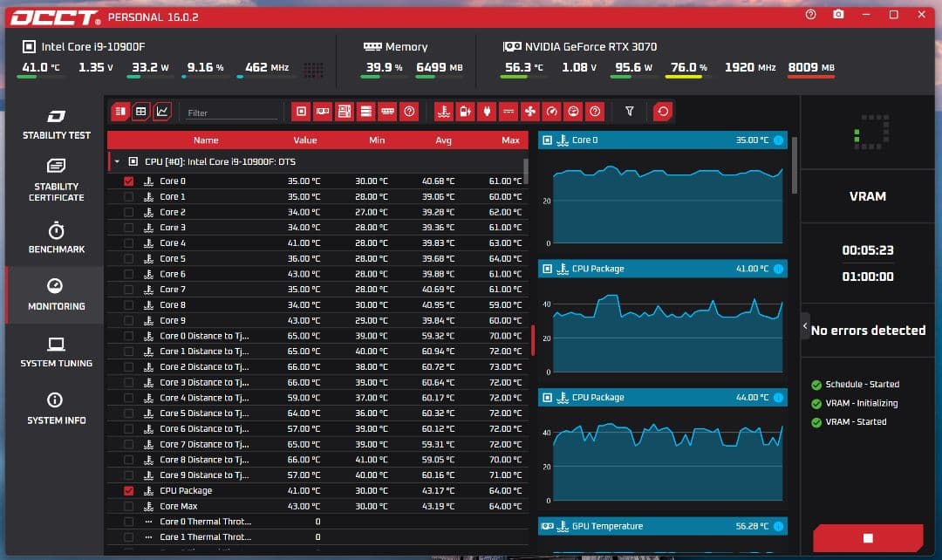Go to the System Info section
Viewport: 942px width, 560px height.
tap(57, 408)
